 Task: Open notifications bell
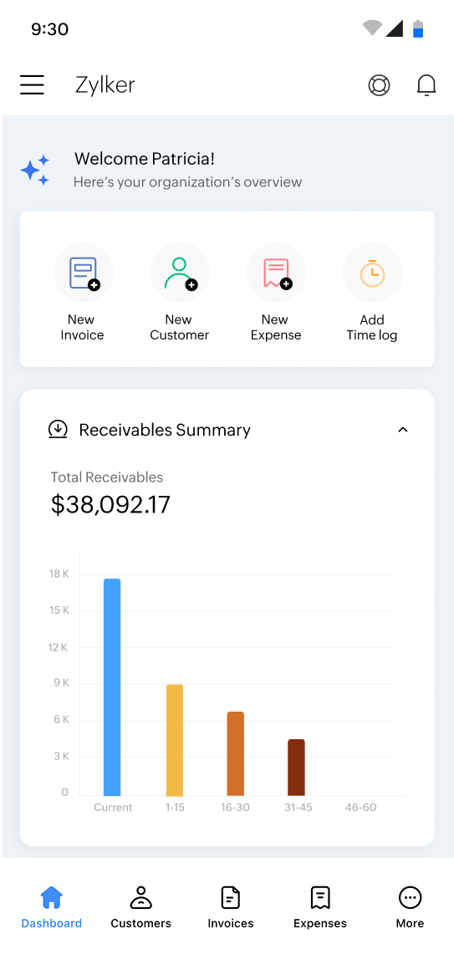[x=426, y=85]
